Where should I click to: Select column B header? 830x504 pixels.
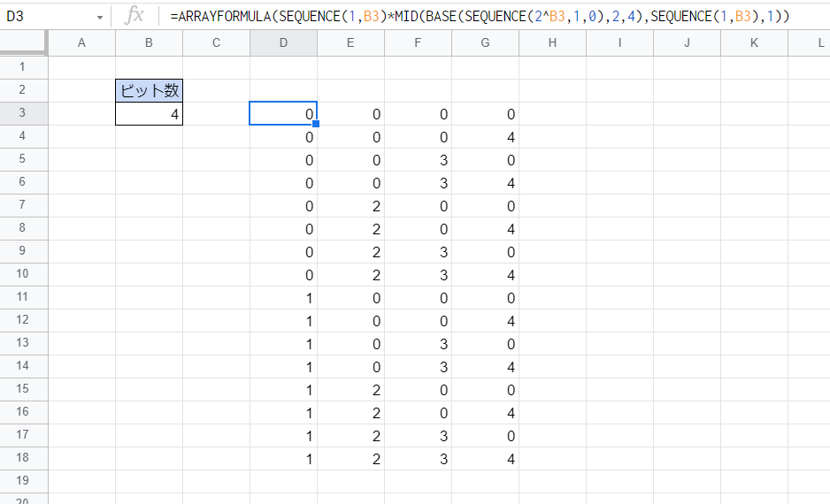pos(149,42)
